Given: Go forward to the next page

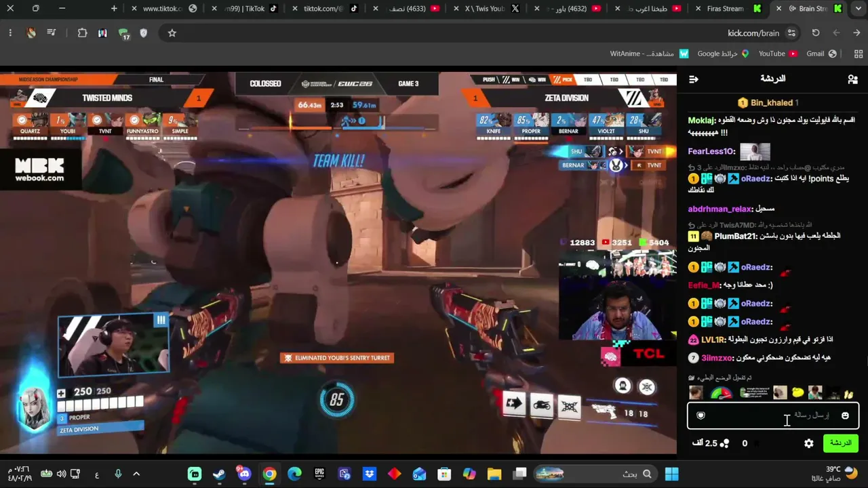Looking at the screenshot, I should pos(836,33).
